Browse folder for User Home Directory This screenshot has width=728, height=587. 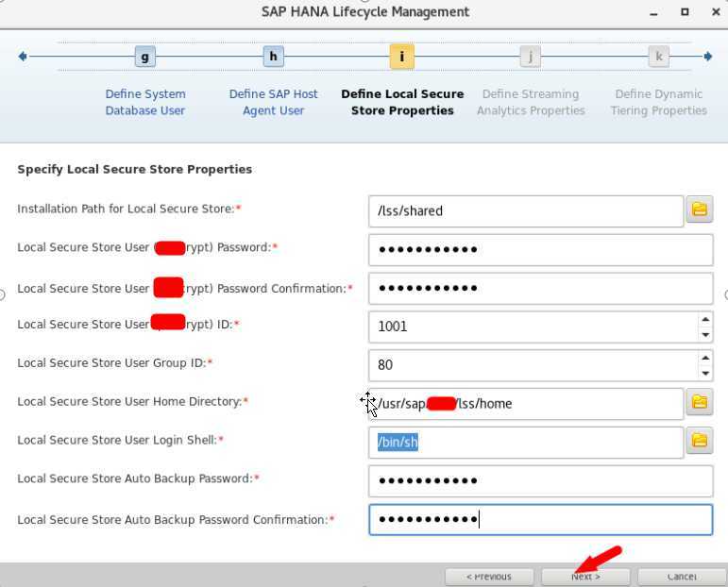[700, 402]
